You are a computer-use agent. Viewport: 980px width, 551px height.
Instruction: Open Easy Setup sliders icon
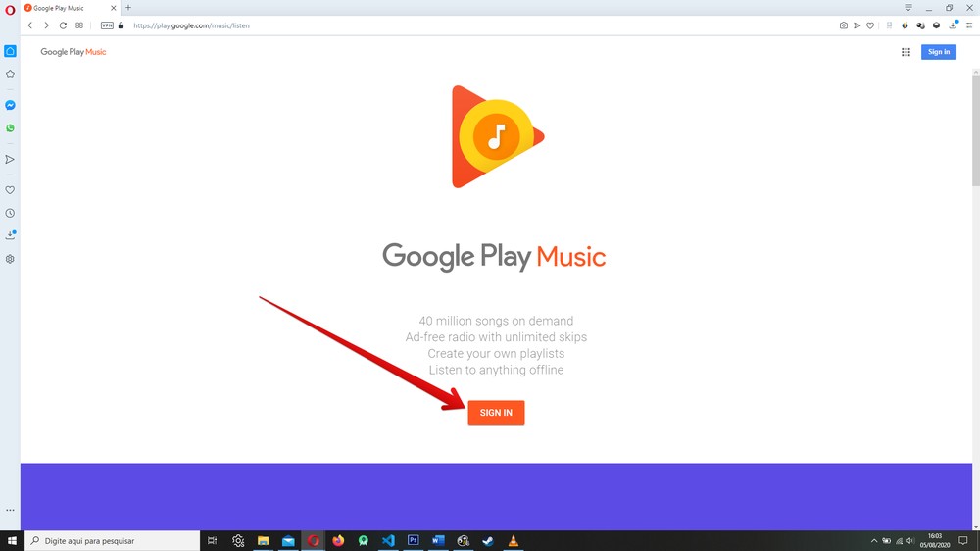pyautogui.click(x=969, y=25)
